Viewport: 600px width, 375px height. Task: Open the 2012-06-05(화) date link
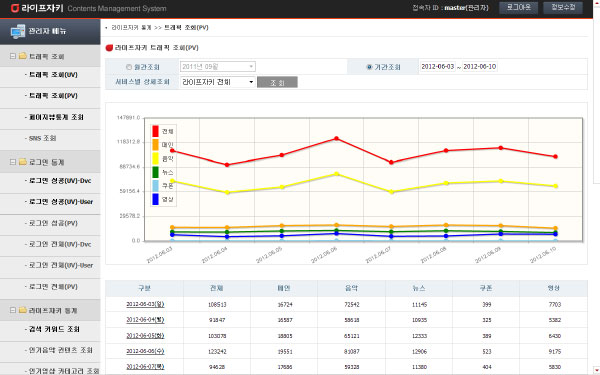coord(145,336)
